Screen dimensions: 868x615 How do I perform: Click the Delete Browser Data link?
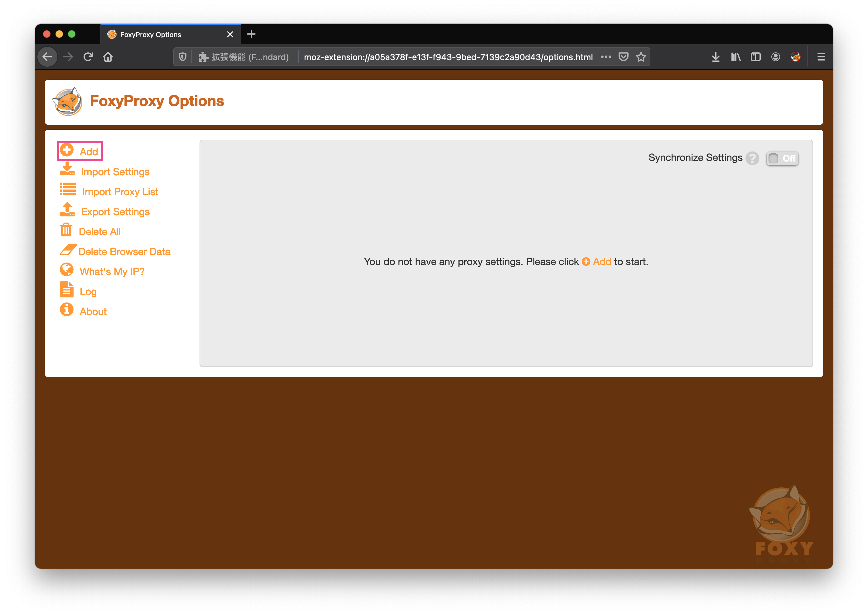pyautogui.click(x=124, y=252)
